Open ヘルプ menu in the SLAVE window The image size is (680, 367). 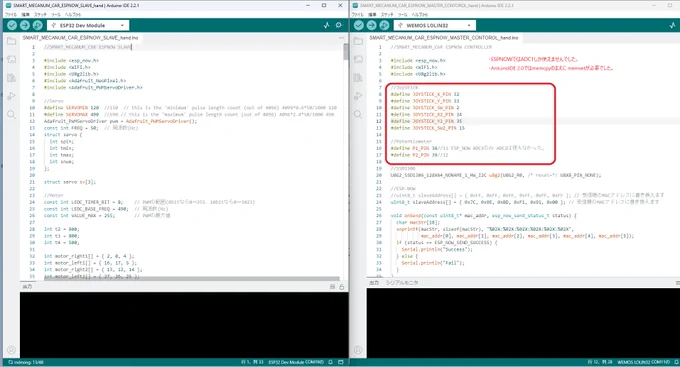coord(73,14)
